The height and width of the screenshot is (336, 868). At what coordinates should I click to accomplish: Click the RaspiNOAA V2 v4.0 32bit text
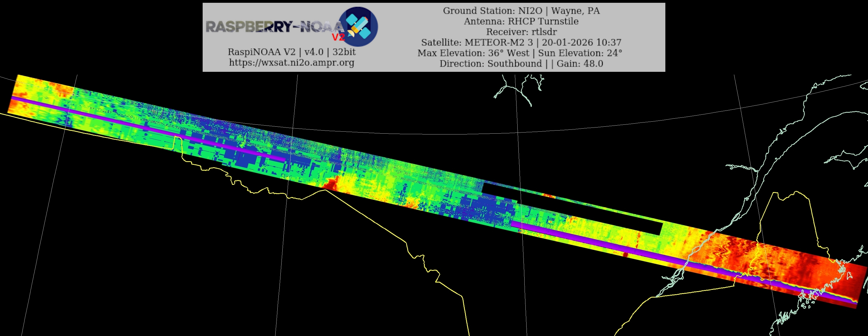coord(292,52)
